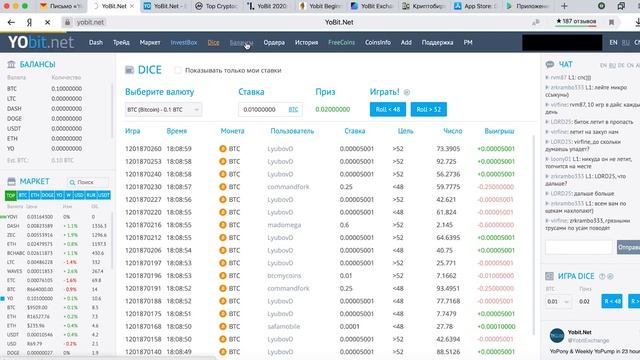Screen dimensions: 640x360
Task: Switch site language to EN in header
Action: (613, 42)
